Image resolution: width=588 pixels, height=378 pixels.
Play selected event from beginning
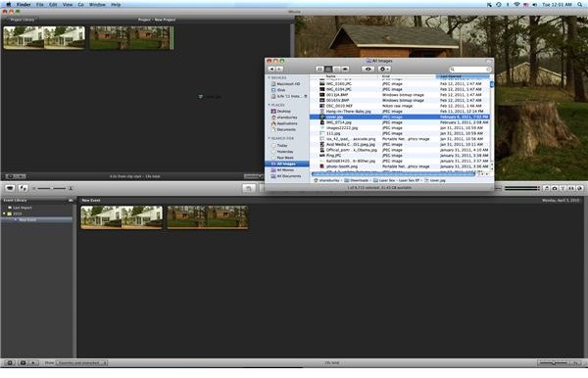point(33,362)
